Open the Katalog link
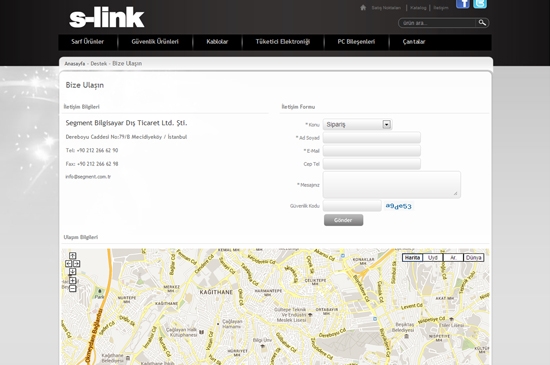Screen dimensions: 550x365 tap(418, 8)
